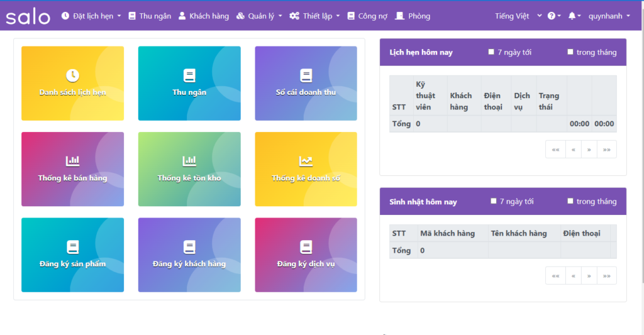Check 'trong tháng' in Lịch hẹn hôm nay panel

click(x=570, y=52)
